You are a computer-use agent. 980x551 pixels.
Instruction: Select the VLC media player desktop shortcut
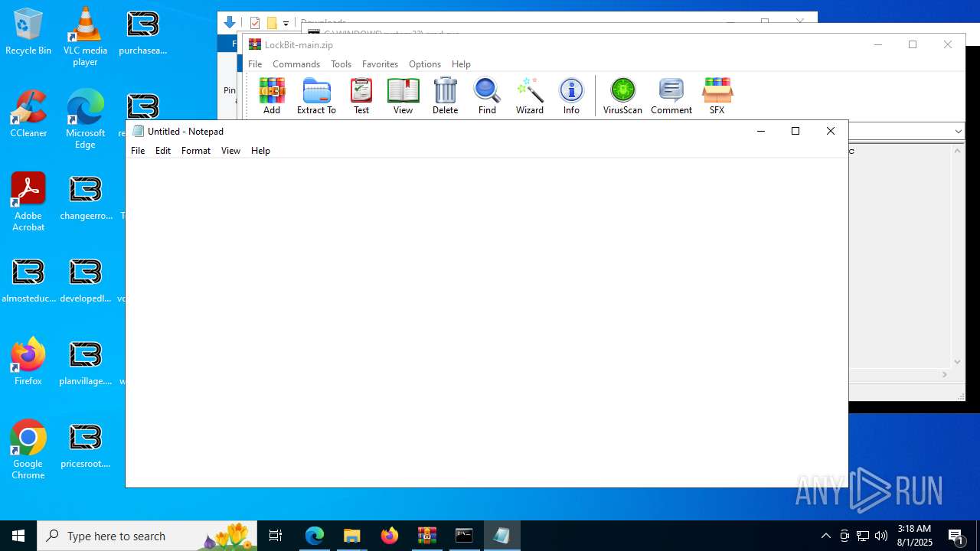[85, 37]
